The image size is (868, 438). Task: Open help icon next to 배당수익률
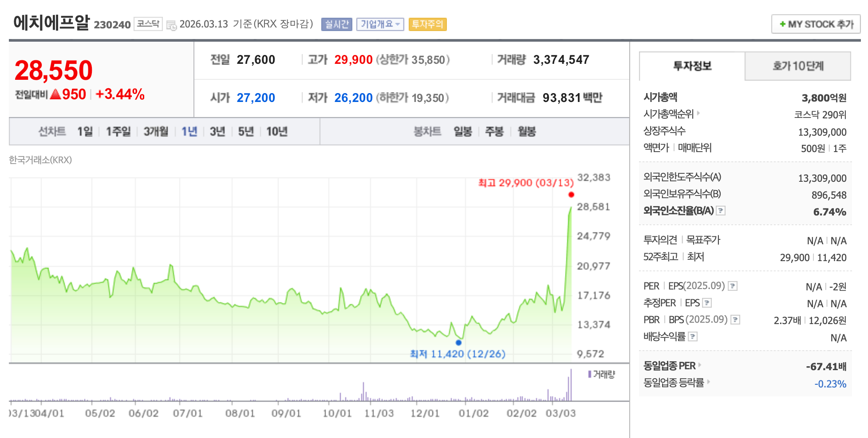693,336
